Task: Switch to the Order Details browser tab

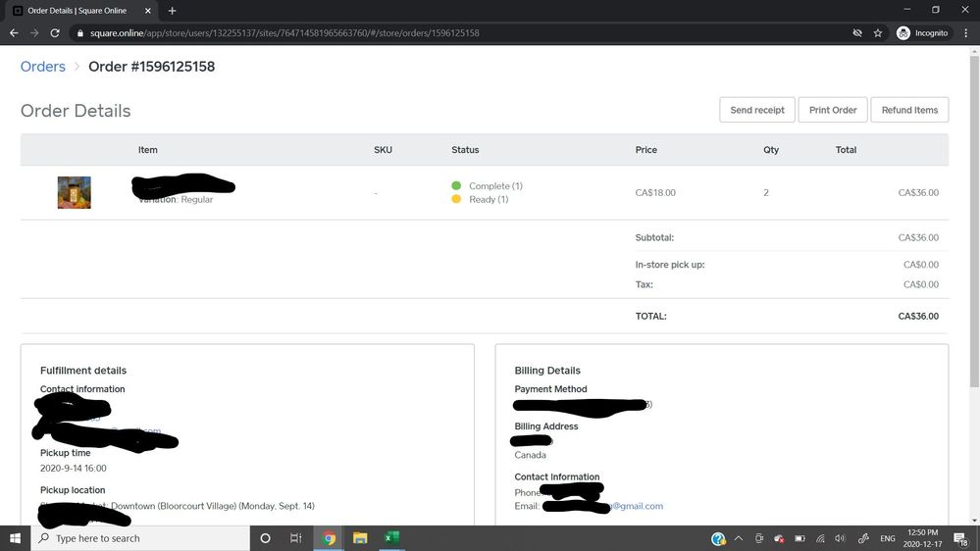Action: [x=78, y=10]
